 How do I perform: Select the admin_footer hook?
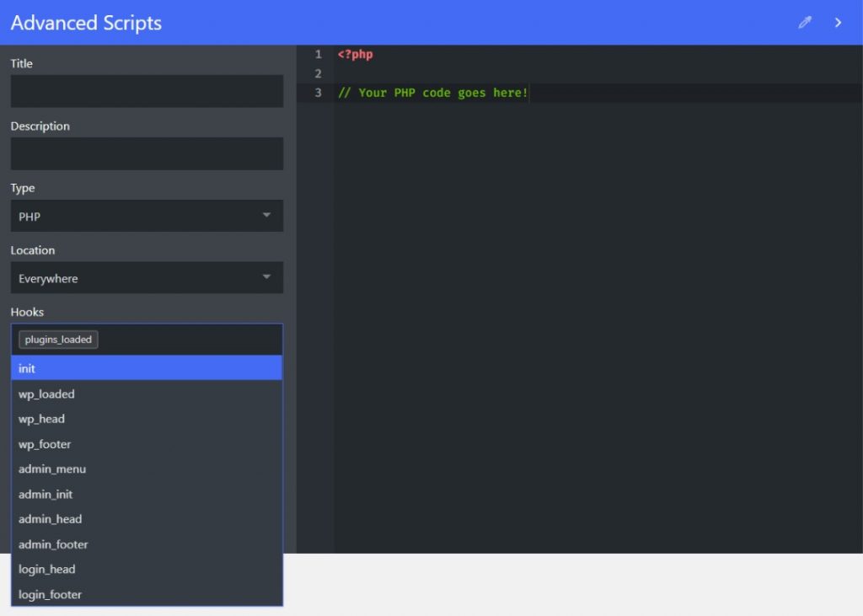pyautogui.click(x=147, y=544)
